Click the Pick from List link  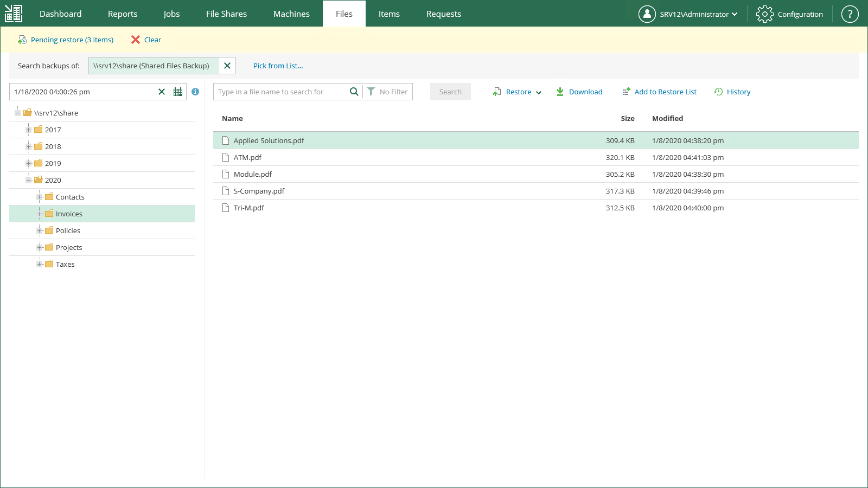[x=278, y=66]
